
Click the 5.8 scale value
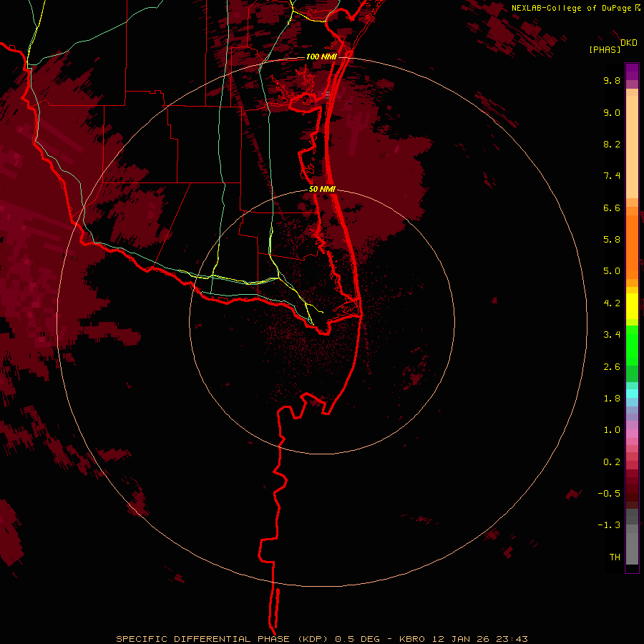(x=612, y=240)
